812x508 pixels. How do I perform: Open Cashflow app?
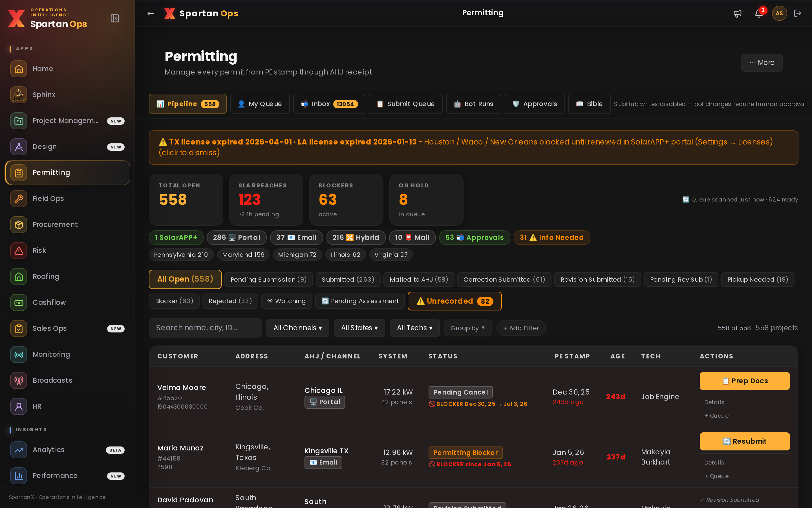pos(67,302)
